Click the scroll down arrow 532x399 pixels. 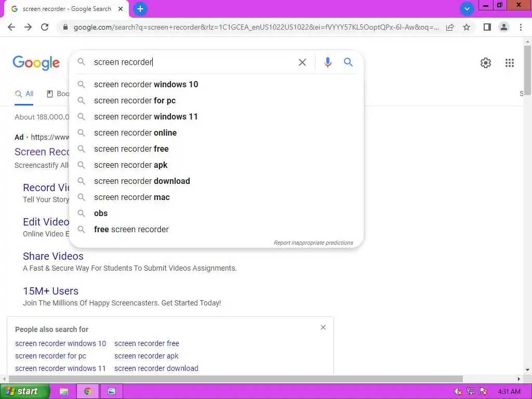[528, 370]
